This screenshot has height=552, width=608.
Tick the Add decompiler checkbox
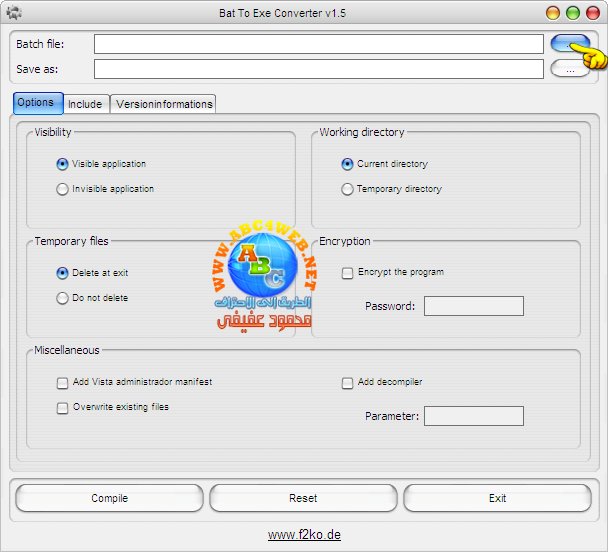point(348,383)
